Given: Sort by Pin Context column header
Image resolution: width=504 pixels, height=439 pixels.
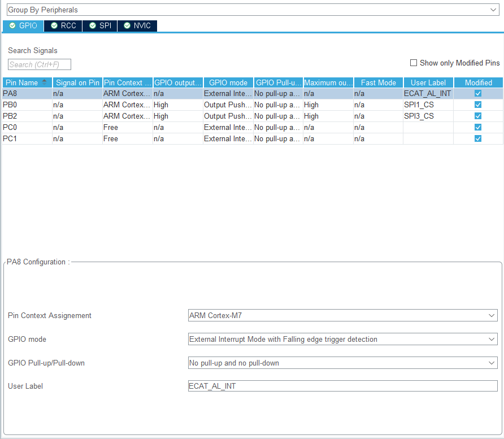Looking at the screenshot, I should [x=128, y=82].
